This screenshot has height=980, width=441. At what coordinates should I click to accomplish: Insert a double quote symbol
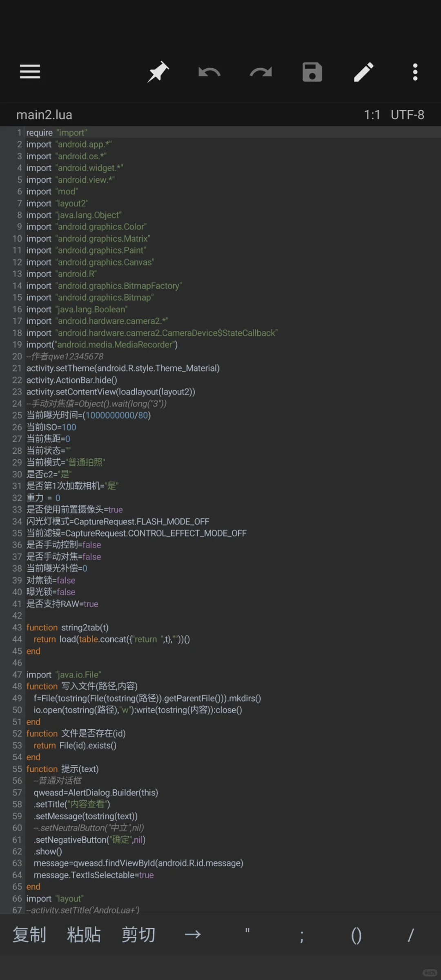click(x=247, y=931)
